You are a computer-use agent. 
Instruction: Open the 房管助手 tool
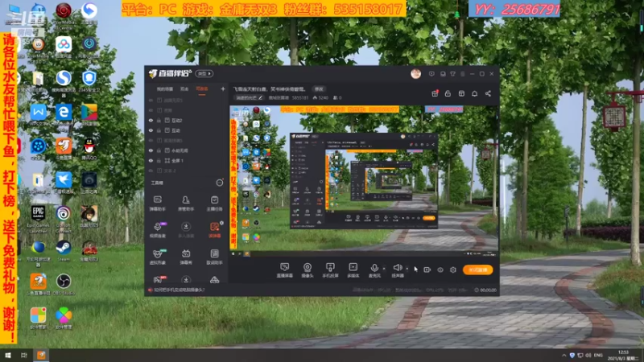[186, 204]
